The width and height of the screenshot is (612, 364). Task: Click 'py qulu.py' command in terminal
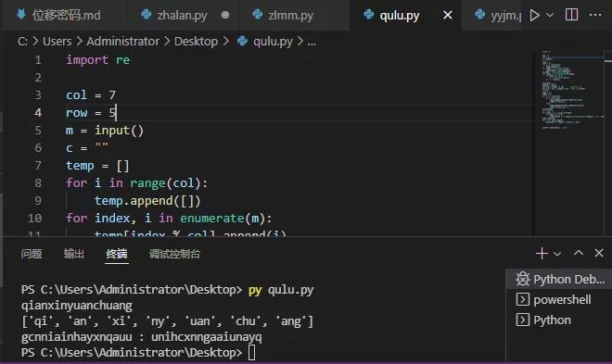(281, 290)
